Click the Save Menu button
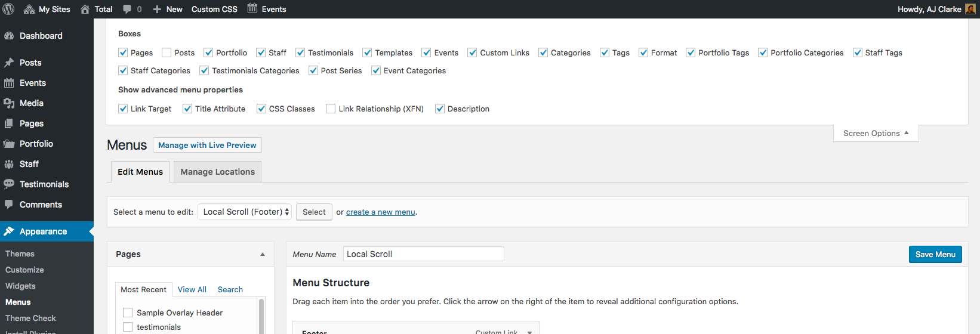This screenshot has height=334, width=980. 935,254
